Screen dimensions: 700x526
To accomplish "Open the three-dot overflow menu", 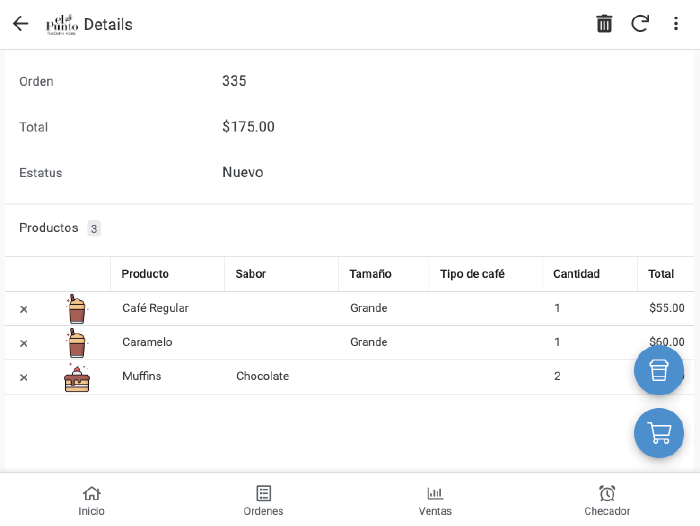I will (676, 24).
